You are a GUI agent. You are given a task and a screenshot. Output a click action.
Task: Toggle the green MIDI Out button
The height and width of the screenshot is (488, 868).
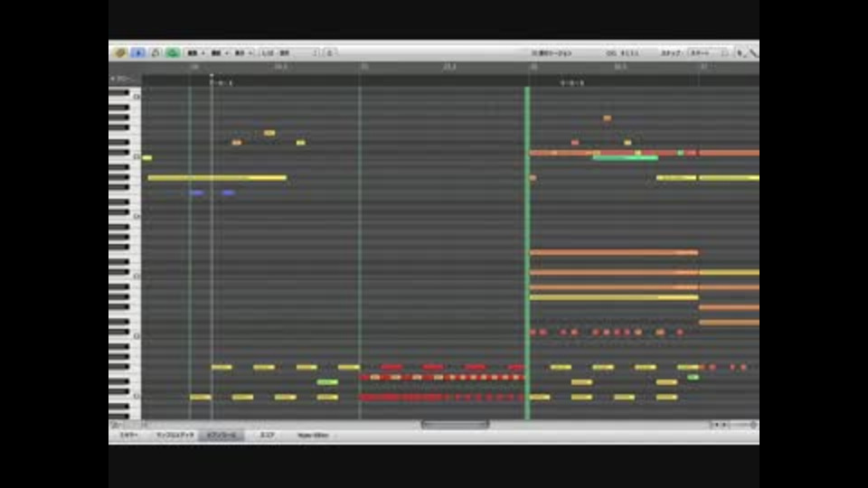click(173, 52)
